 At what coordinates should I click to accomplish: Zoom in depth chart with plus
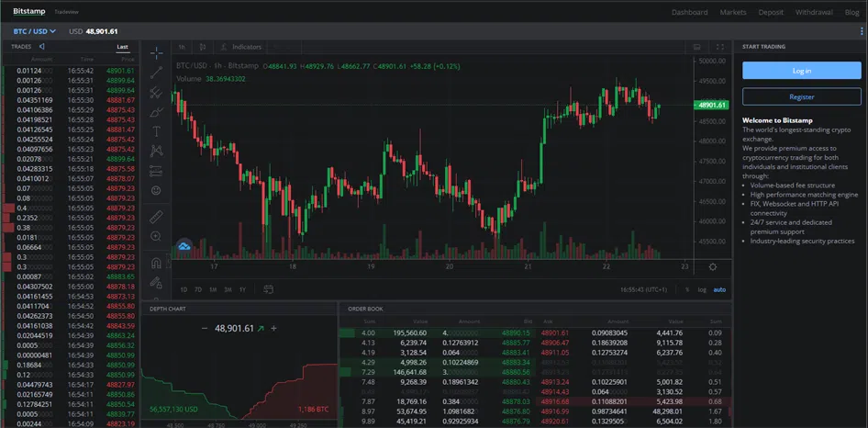pyautogui.click(x=273, y=328)
